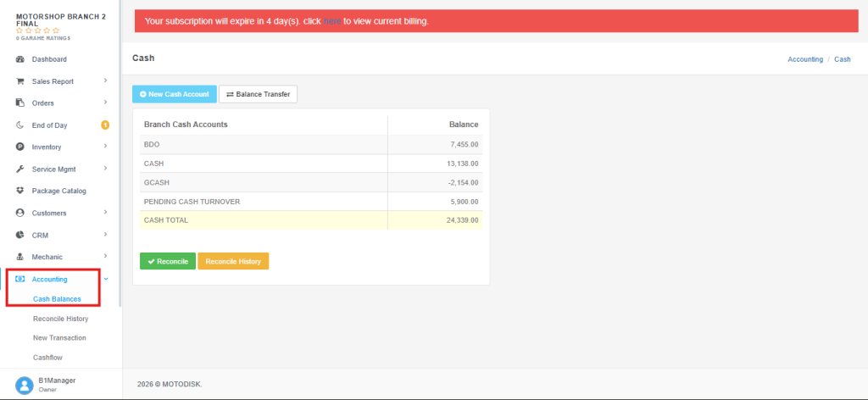Click the CRM pie chart icon

pos(20,235)
